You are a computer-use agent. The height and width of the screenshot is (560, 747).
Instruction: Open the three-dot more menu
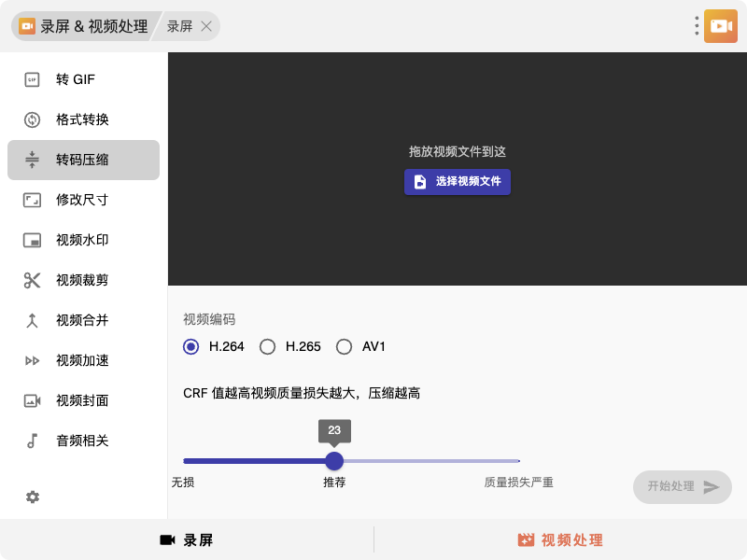(x=697, y=26)
